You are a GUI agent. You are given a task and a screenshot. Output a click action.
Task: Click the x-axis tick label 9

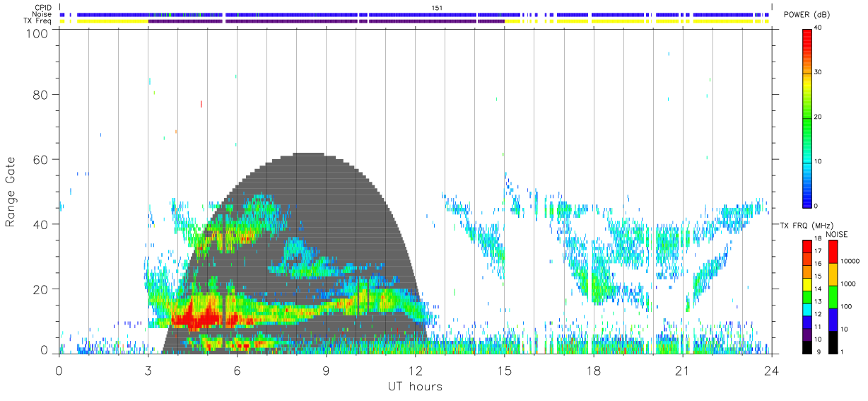pos(326,370)
